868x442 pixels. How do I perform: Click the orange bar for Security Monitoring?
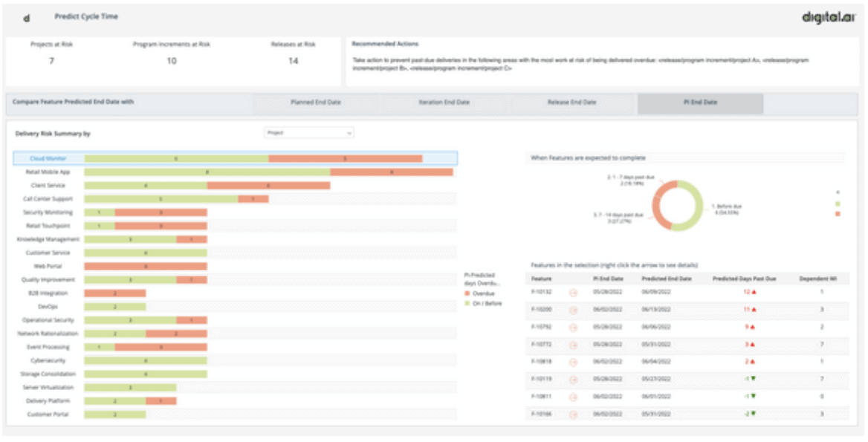coord(161,212)
